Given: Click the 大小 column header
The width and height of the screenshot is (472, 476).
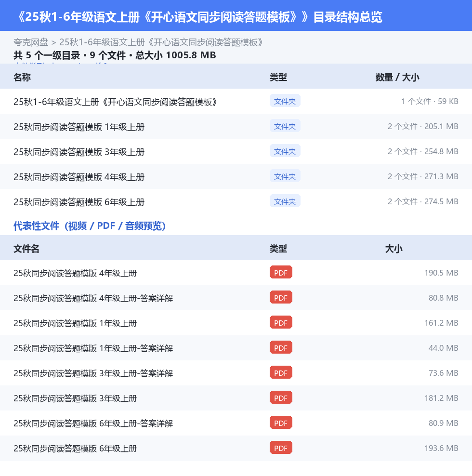Looking at the screenshot, I should pos(393,249).
